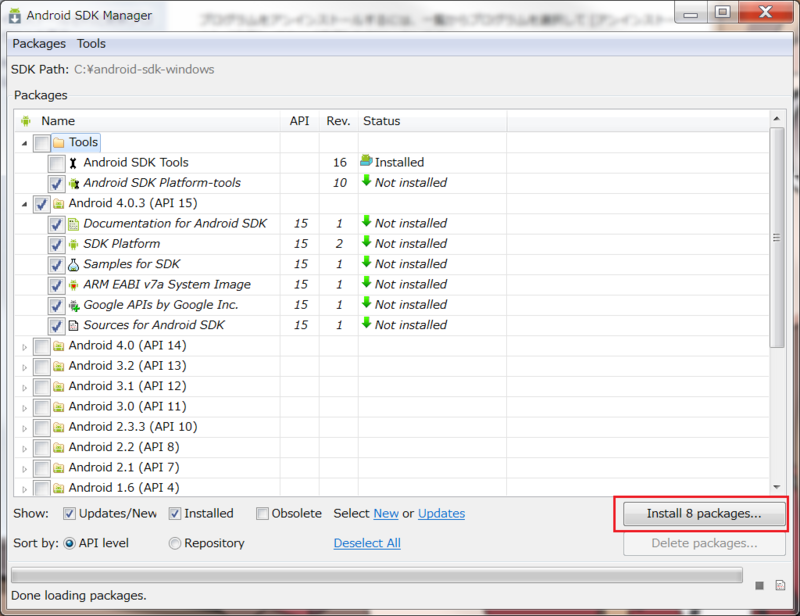The width and height of the screenshot is (800, 616).
Task: Click the green download arrow for Platform-tools
Action: click(x=366, y=180)
